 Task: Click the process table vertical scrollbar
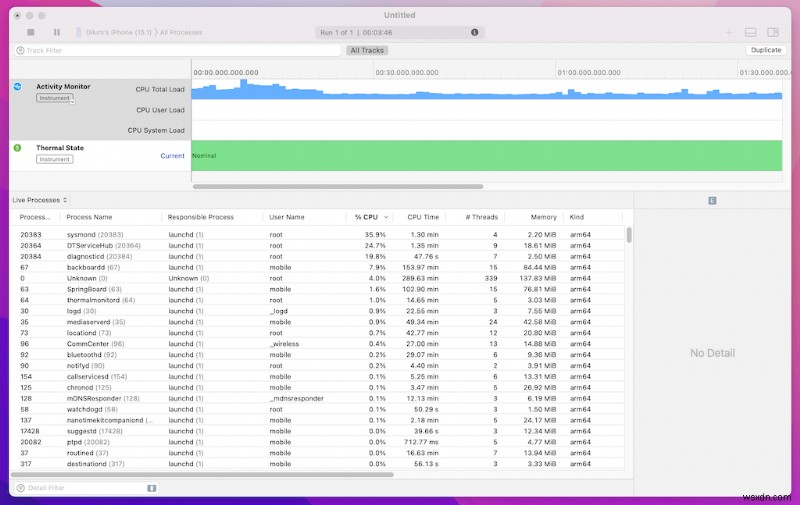click(x=629, y=235)
